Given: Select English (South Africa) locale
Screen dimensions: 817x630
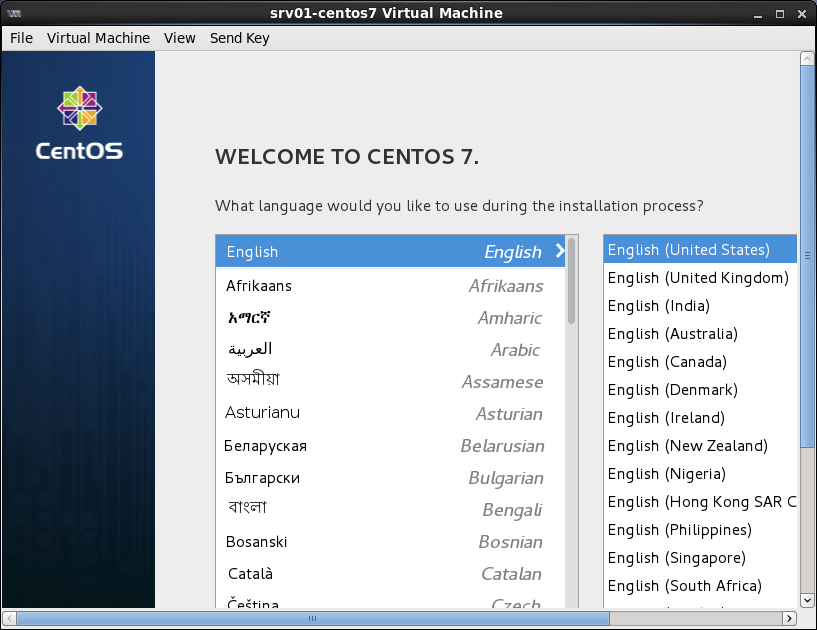Looking at the screenshot, I should point(685,586).
